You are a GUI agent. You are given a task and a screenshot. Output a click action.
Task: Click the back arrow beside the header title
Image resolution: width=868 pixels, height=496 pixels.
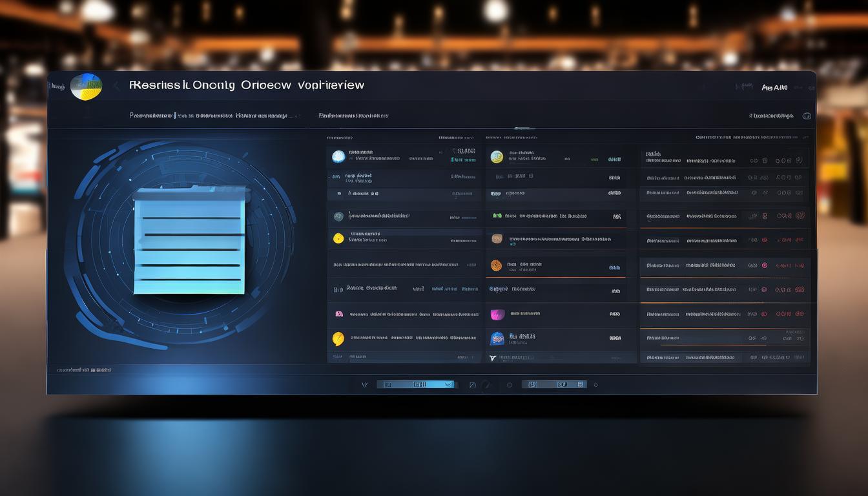click(x=116, y=86)
